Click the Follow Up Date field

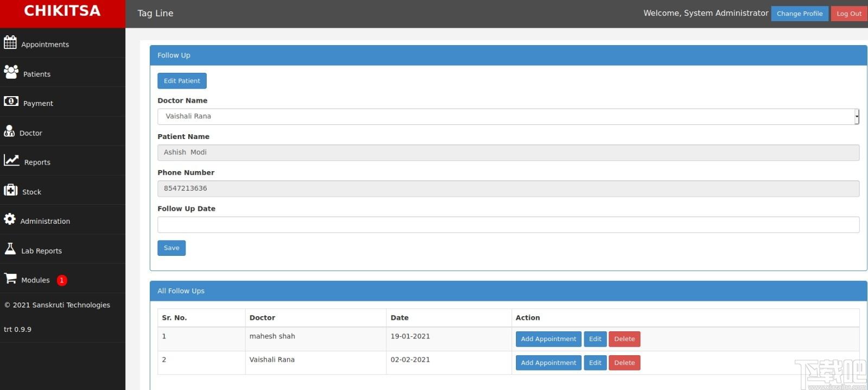tap(508, 224)
